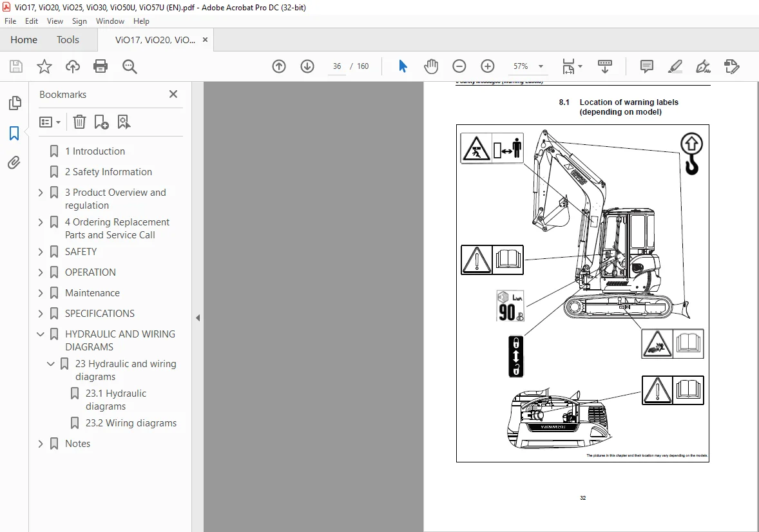
Task: Zoom out with the minus icon
Action: click(459, 66)
